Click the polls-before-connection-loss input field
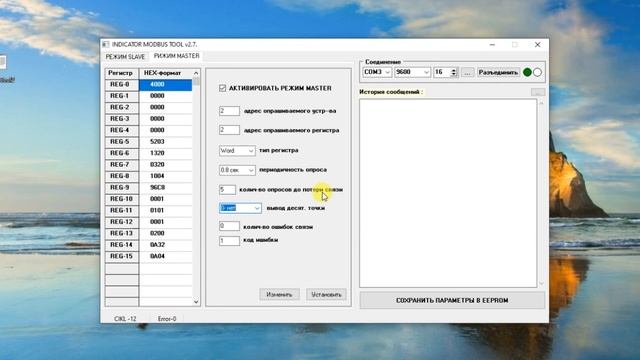 [x=227, y=190]
